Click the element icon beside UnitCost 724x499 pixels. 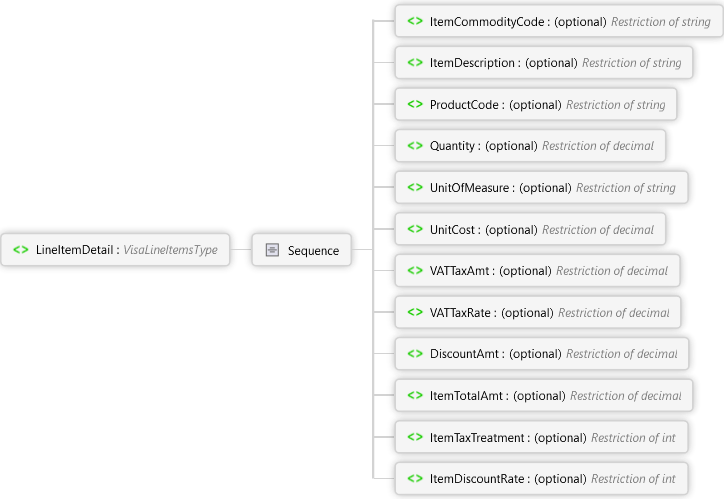[x=414, y=229]
